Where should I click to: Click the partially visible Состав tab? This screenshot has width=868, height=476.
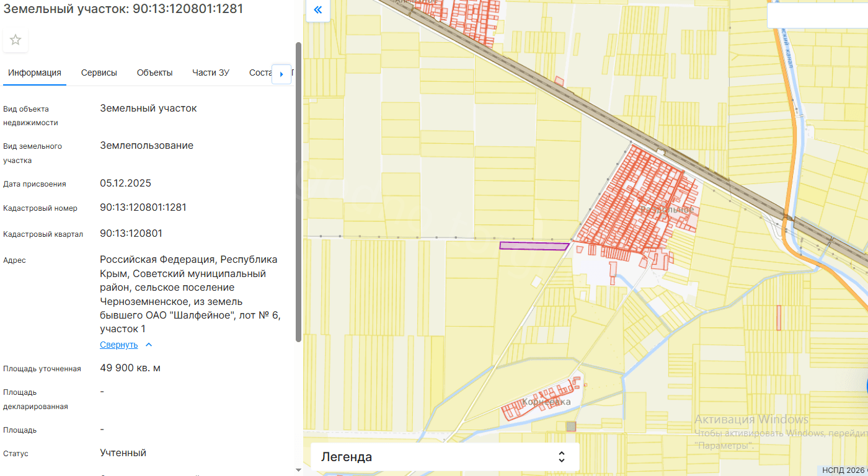[260, 73]
